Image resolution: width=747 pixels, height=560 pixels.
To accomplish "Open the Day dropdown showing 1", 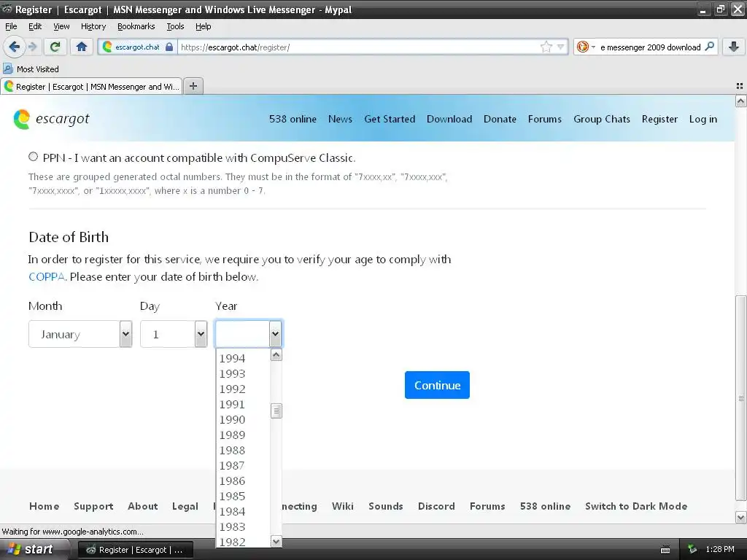I will [x=174, y=334].
